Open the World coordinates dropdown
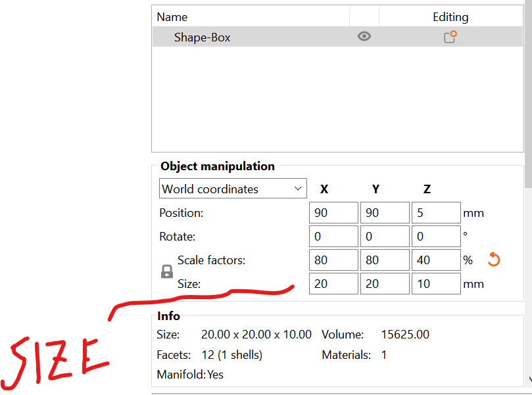Screen dimensions: 532x395 coord(233,189)
